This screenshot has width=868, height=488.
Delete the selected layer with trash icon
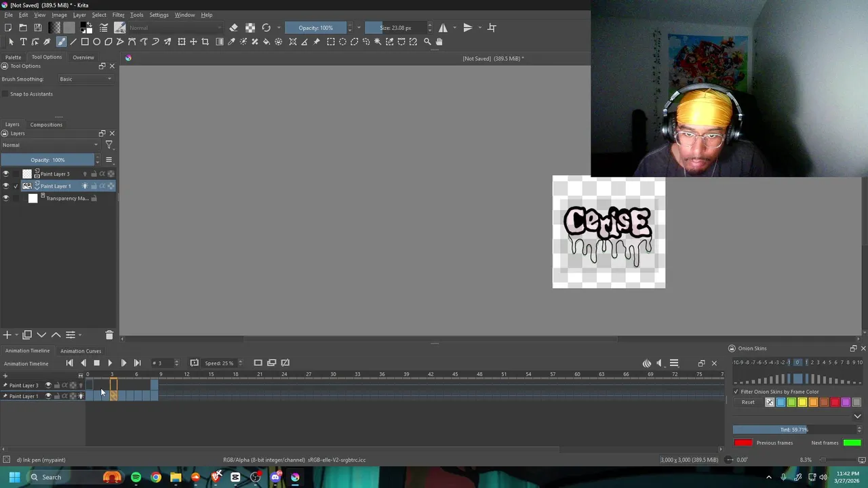coord(109,335)
